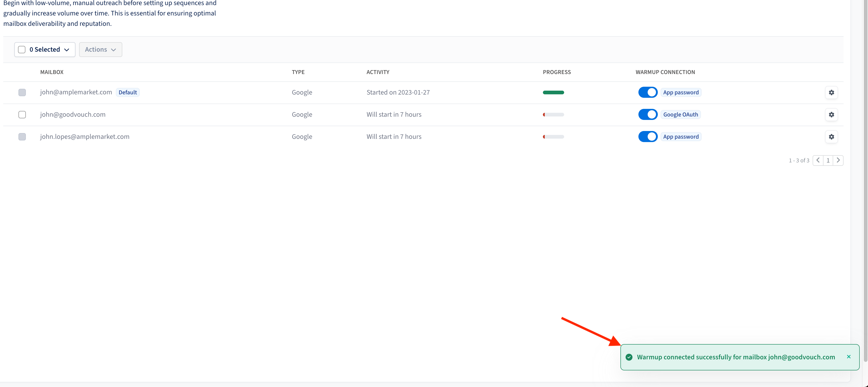Open the Actions dropdown menu

click(100, 50)
